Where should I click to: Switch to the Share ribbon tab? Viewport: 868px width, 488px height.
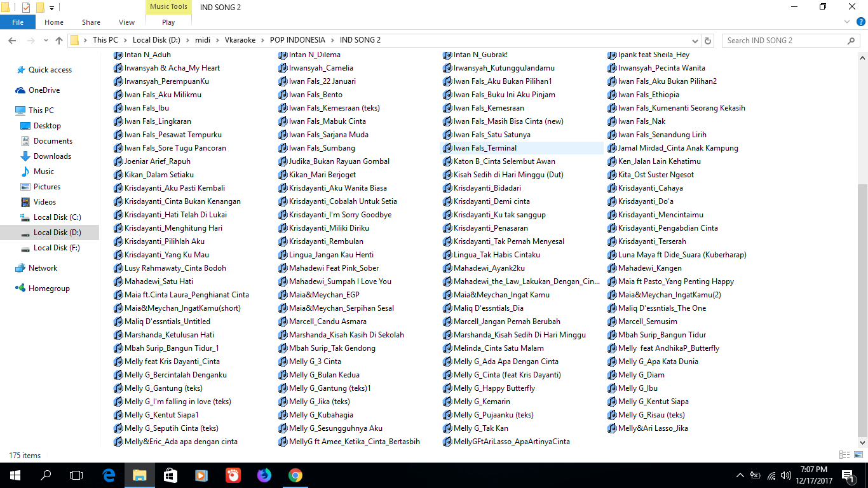tap(91, 22)
